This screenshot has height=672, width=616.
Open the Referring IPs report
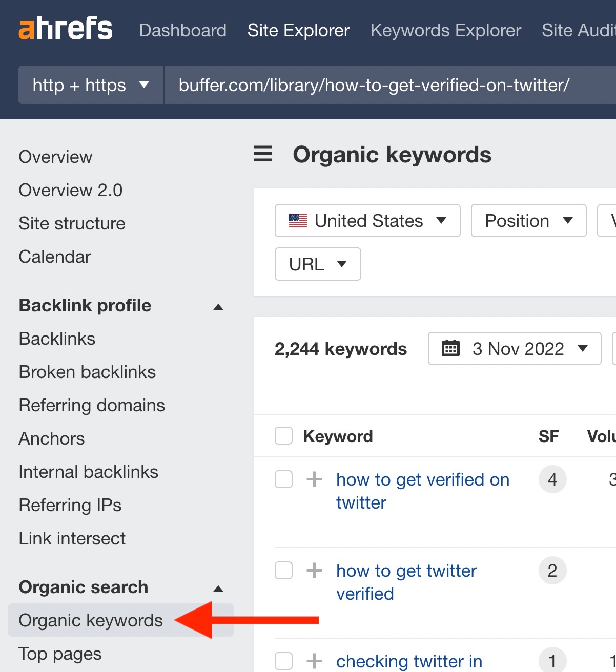tap(70, 505)
